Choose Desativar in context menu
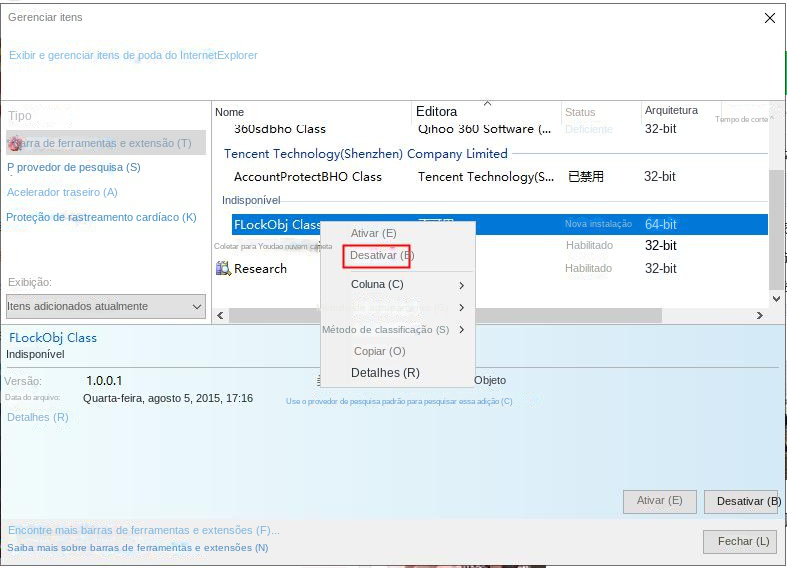This screenshot has height=568, width=787. tap(376, 255)
